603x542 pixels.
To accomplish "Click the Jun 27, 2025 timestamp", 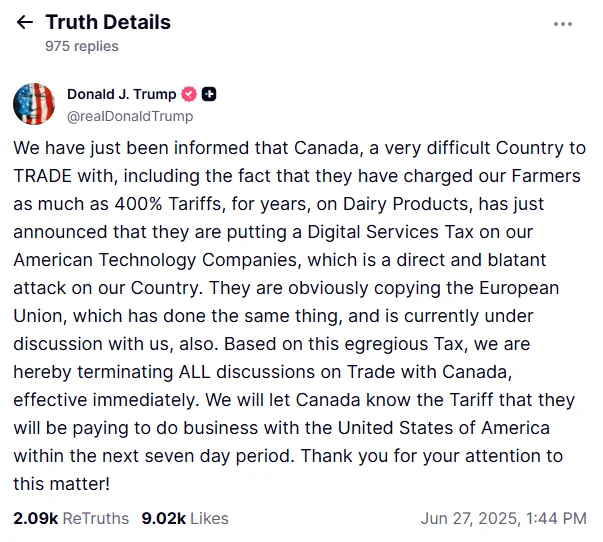I will tap(503, 518).
